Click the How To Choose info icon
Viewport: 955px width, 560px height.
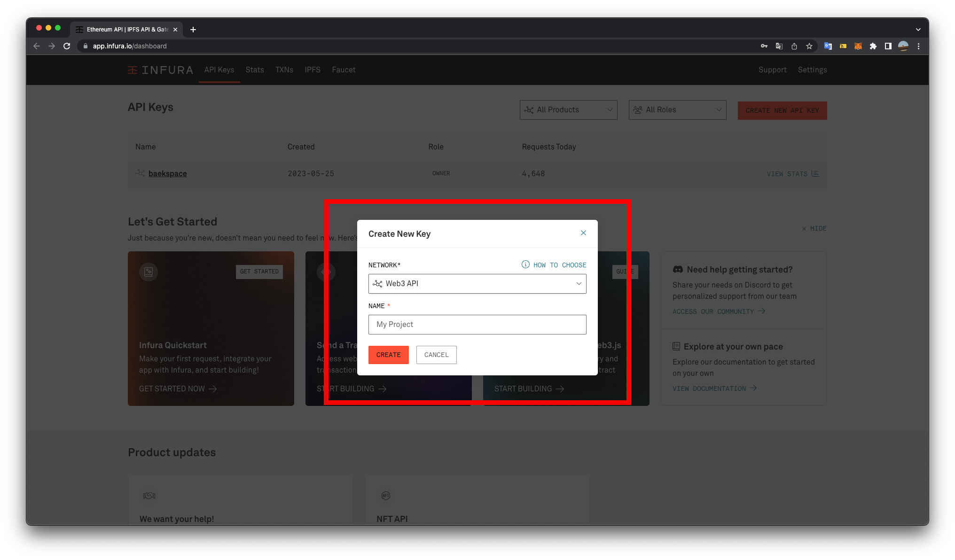(x=525, y=264)
